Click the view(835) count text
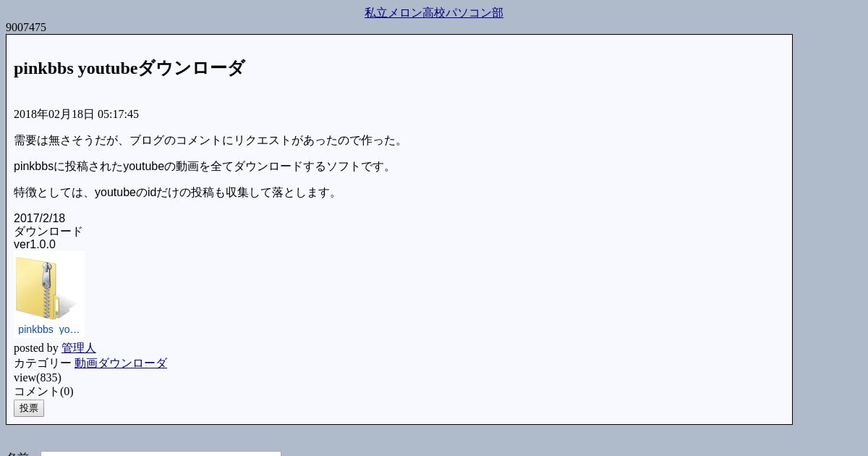The image size is (868, 456). click(38, 378)
